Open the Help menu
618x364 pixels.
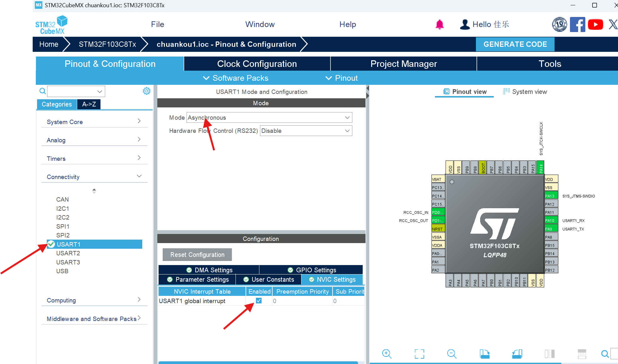pyautogui.click(x=348, y=24)
